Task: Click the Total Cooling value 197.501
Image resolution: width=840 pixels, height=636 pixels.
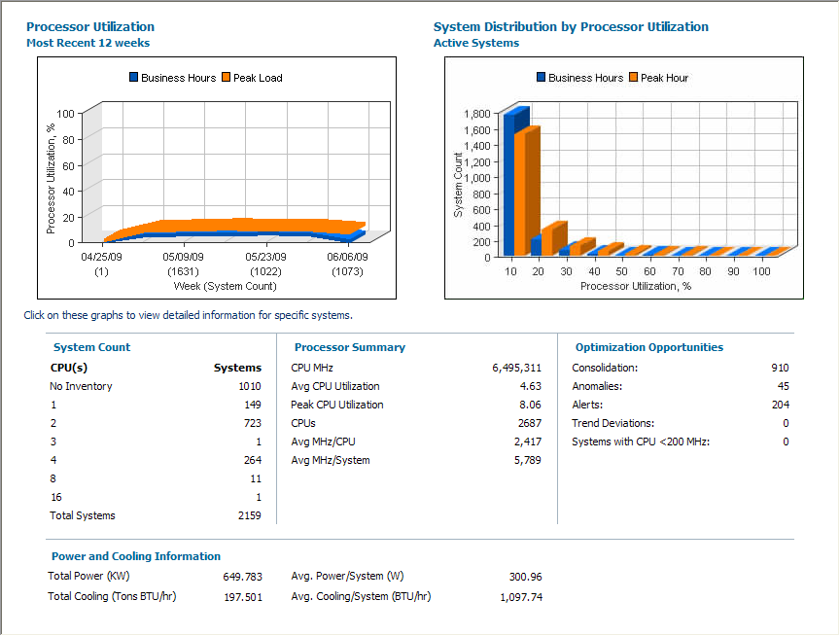Action: pos(243,597)
